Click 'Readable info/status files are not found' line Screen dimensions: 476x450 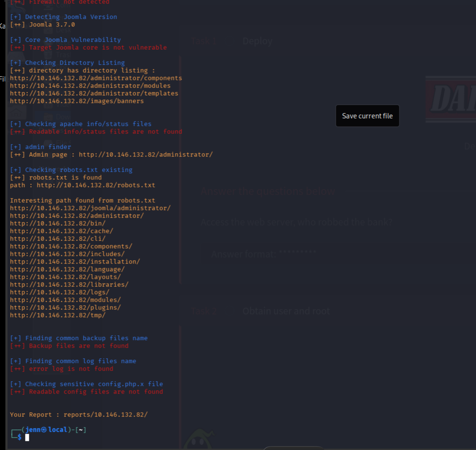[96, 132]
